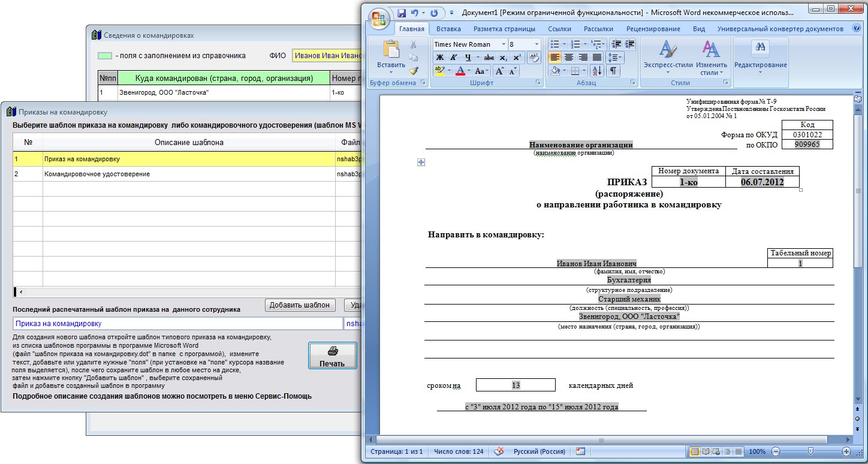Click the zoom slider handle

[x=811, y=451]
